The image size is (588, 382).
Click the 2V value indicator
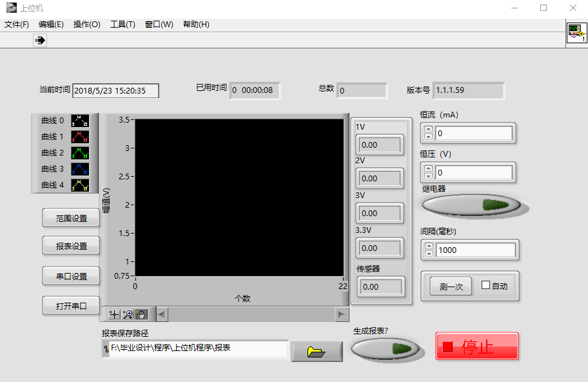pyautogui.click(x=380, y=178)
